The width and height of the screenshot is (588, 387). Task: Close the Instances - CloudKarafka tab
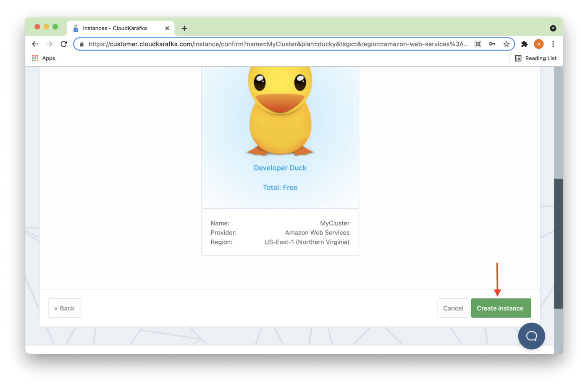[167, 28]
